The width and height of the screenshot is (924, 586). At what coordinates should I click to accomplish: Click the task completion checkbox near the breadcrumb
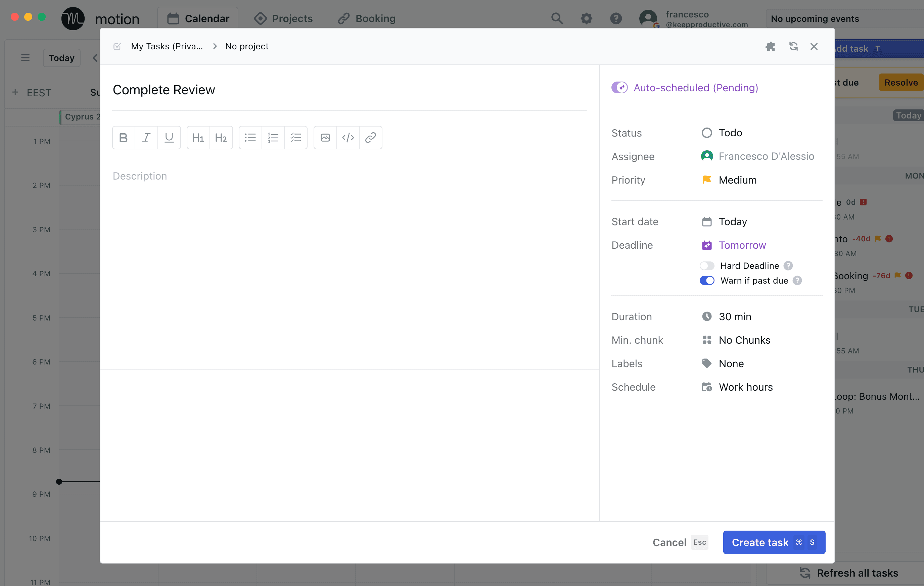coord(117,46)
